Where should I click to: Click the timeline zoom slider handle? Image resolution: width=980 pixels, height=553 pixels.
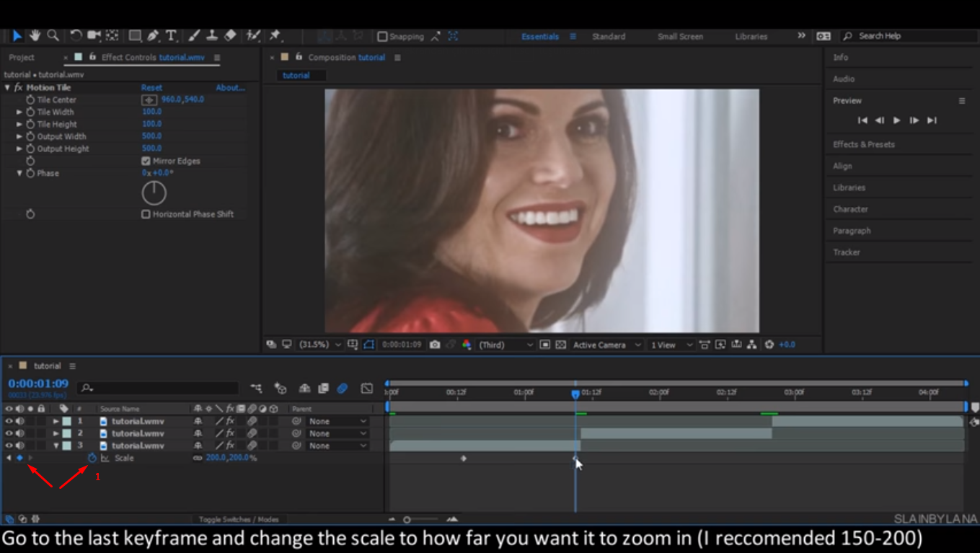click(x=407, y=519)
